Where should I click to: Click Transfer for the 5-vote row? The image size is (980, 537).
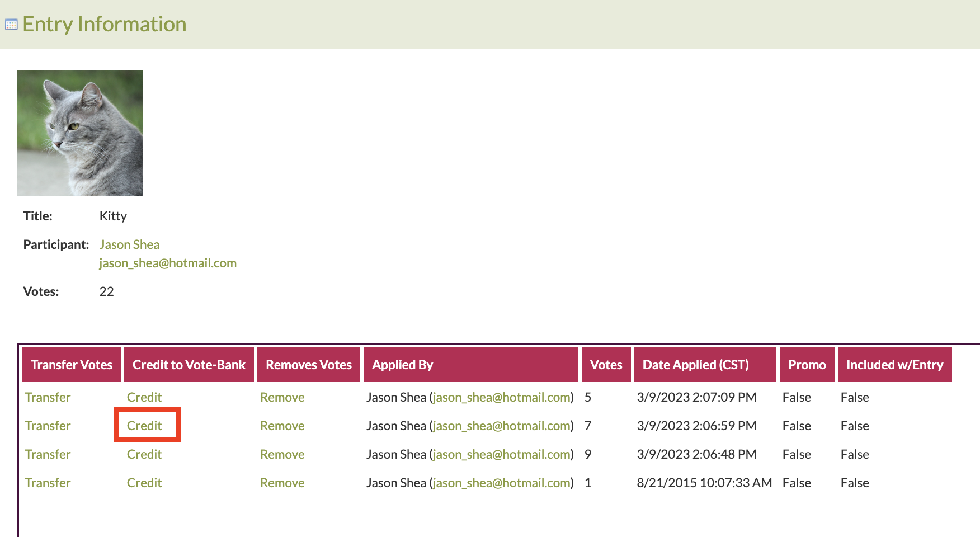[48, 397]
